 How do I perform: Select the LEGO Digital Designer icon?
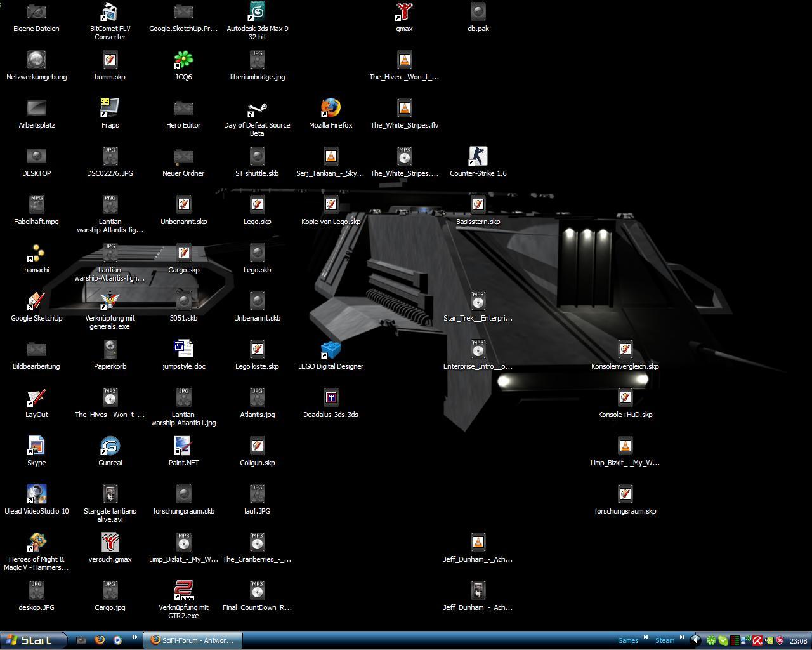(x=331, y=350)
